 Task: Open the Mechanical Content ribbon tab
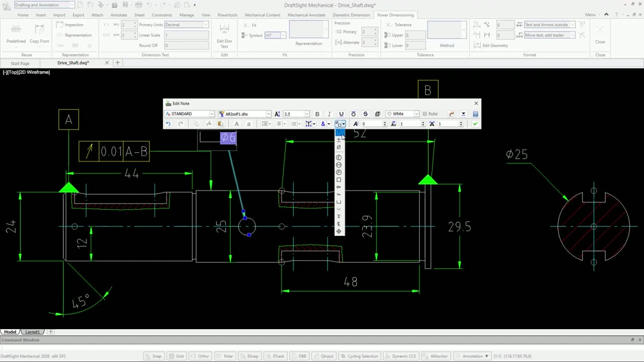[x=262, y=15]
